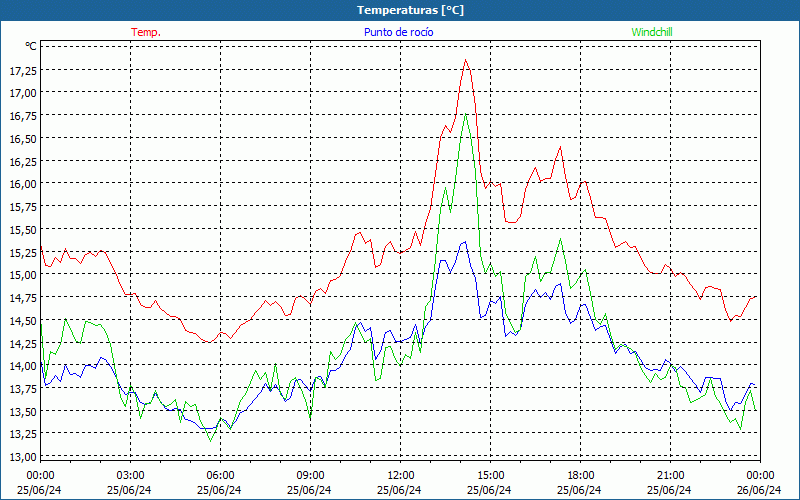
Task: Click the 16,75 y-axis value
Action: click(23, 116)
